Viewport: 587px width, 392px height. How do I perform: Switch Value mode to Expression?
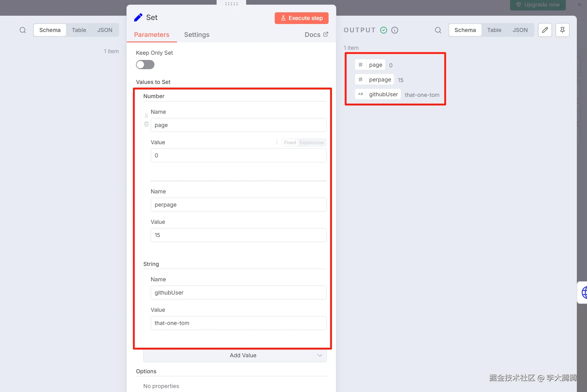pos(312,143)
